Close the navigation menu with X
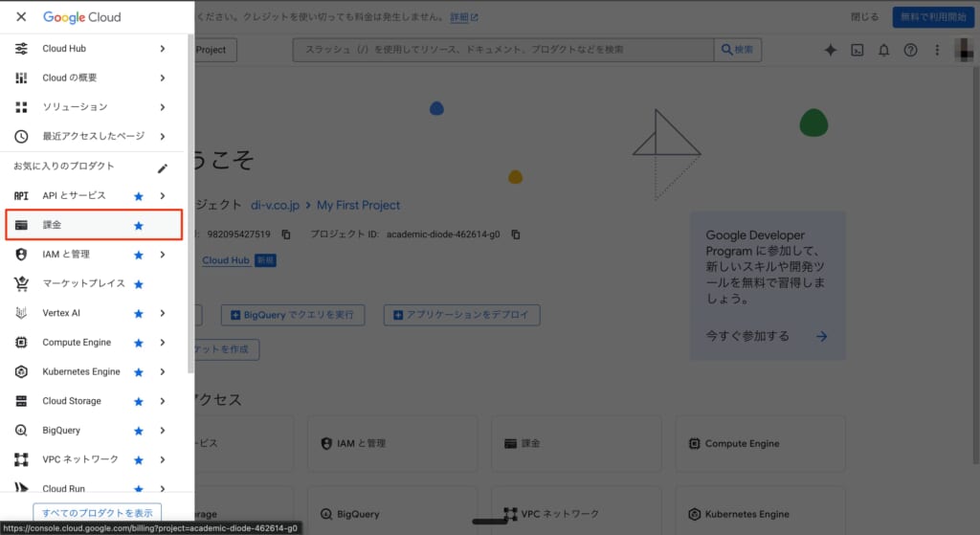Screen dimensions: 980x535 21,17
